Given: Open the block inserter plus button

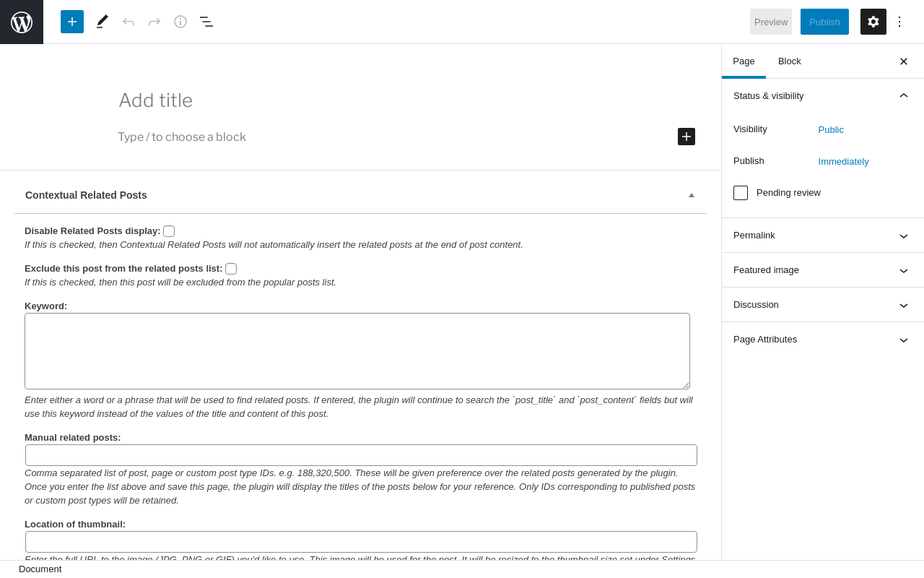Looking at the screenshot, I should click(x=72, y=22).
